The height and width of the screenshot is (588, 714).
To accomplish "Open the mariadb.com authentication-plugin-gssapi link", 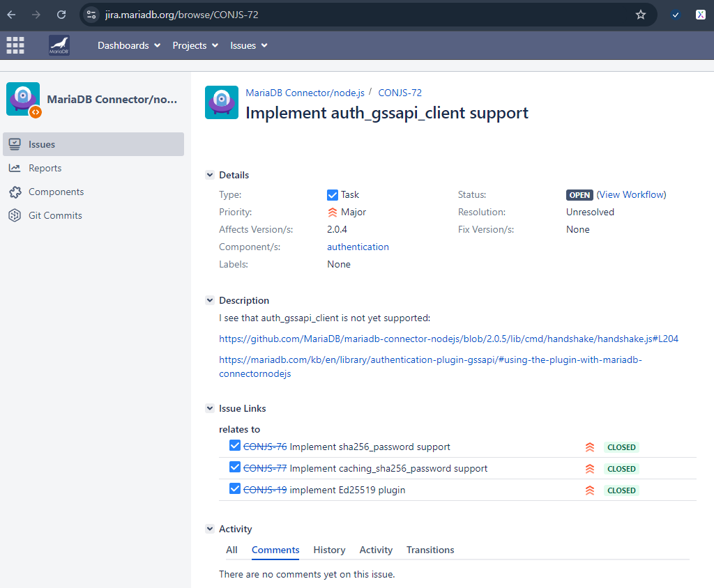I will tap(430, 366).
